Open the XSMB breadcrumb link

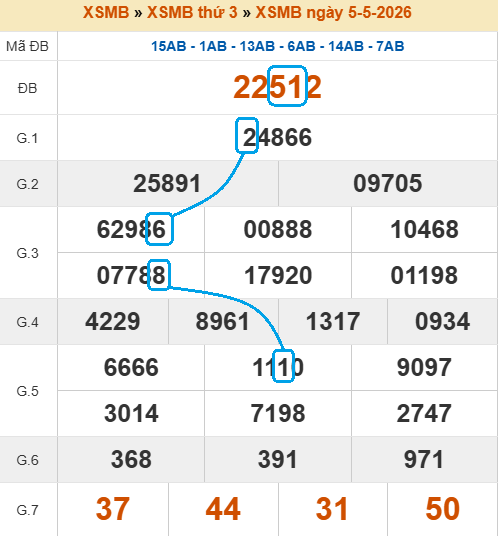pos(106,13)
